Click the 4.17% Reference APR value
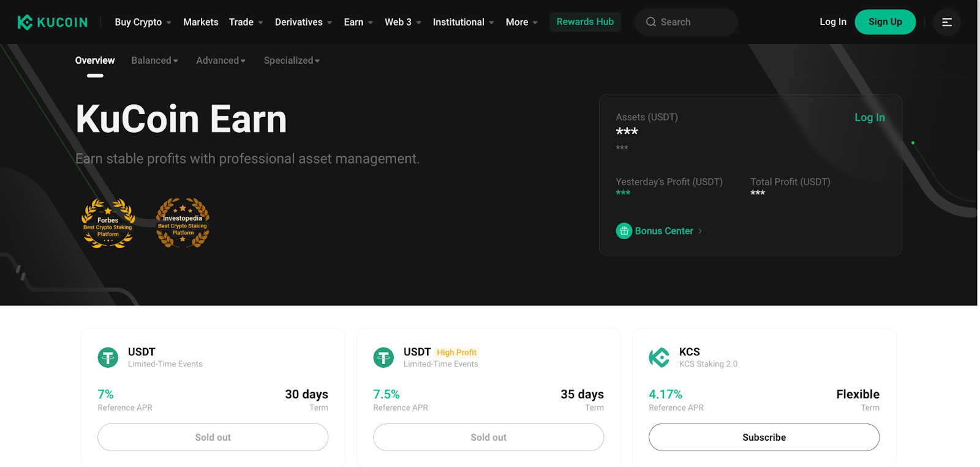Viewport: 980px width, 467px height. point(666,394)
